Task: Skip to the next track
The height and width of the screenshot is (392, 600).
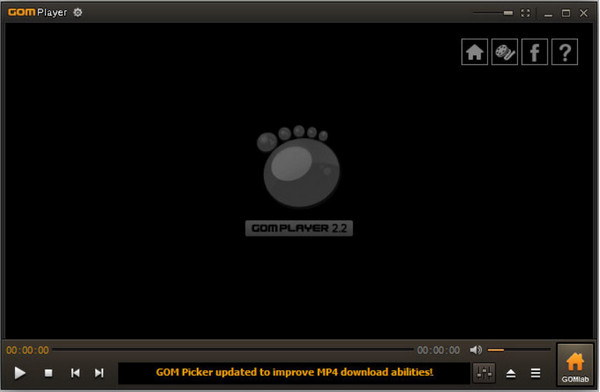Action: (x=99, y=373)
